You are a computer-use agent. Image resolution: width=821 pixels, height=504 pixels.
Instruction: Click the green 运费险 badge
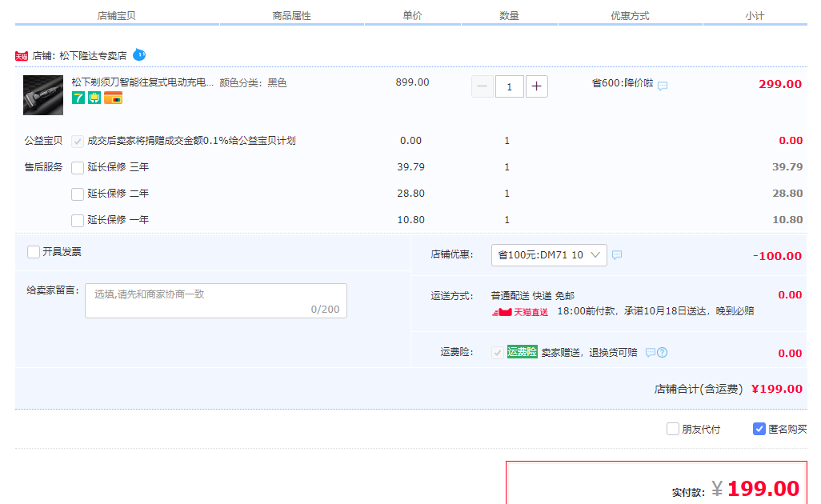point(522,352)
